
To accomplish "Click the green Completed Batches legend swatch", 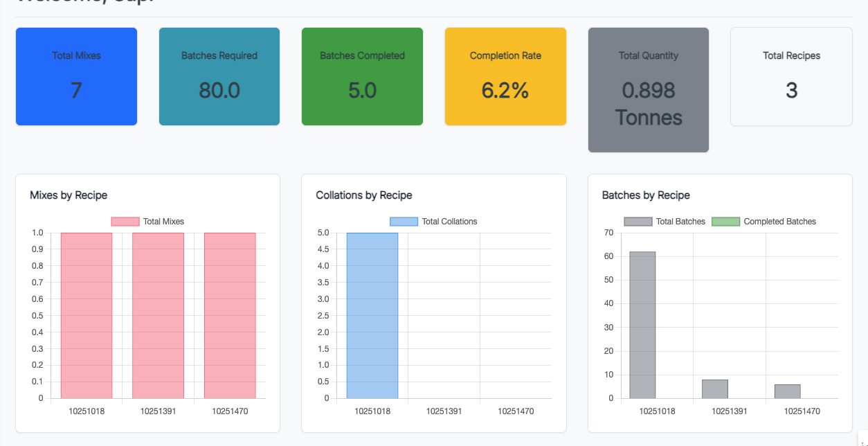I will point(724,222).
